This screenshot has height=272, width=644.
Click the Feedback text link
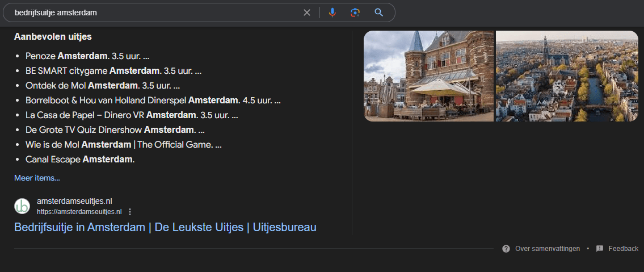tap(623, 249)
